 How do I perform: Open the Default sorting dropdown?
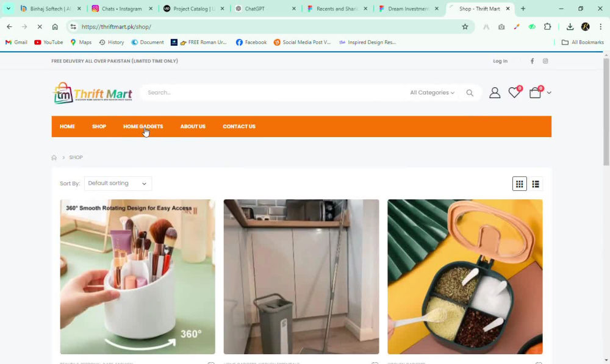point(118,184)
